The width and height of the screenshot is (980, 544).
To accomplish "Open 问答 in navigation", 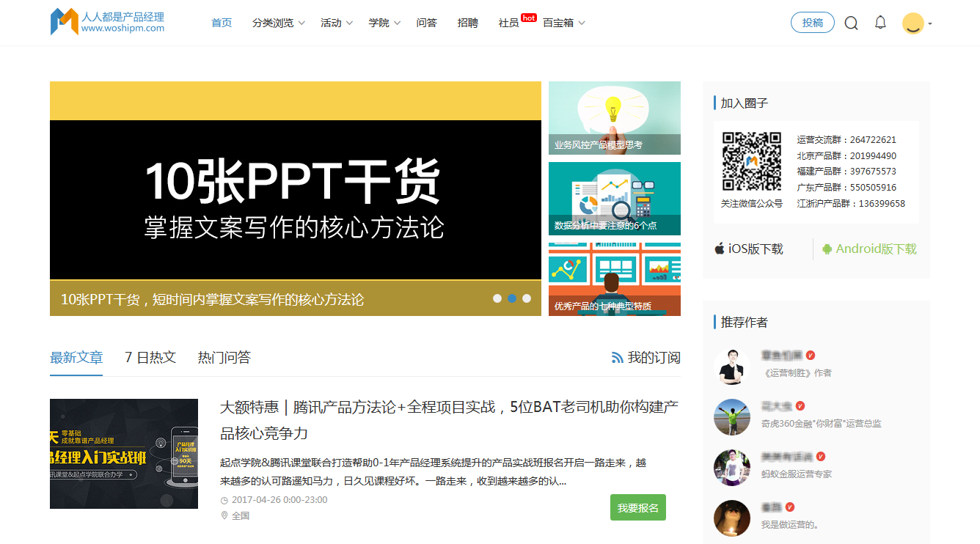I will [427, 23].
